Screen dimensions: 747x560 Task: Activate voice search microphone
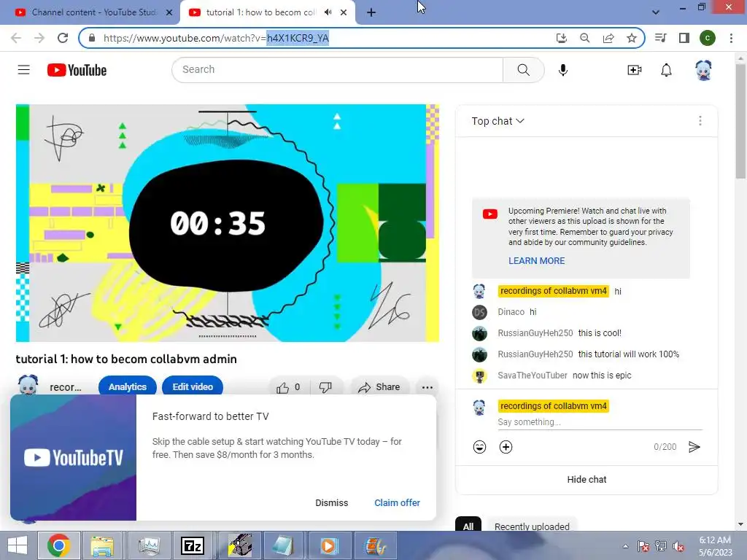pyautogui.click(x=562, y=70)
